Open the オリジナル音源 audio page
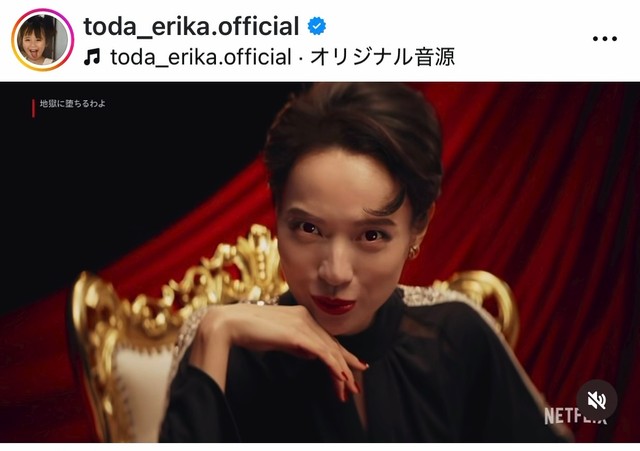This screenshot has width=640, height=451. coord(382,57)
